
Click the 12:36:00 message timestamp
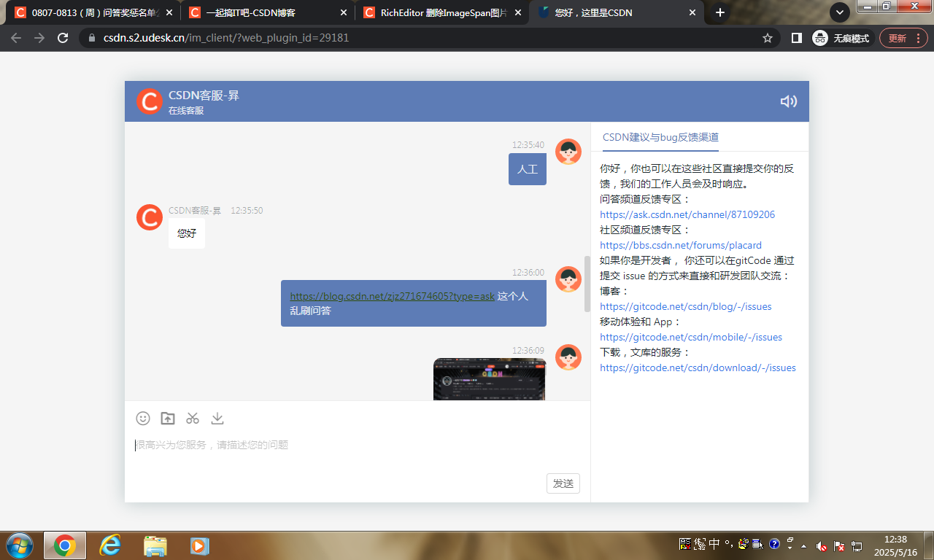pyautogui.click(x=528, y=272)
